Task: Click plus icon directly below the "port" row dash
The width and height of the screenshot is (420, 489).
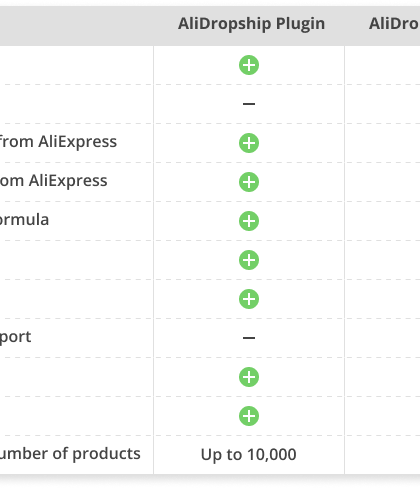Action: click(x=249, y=377)
